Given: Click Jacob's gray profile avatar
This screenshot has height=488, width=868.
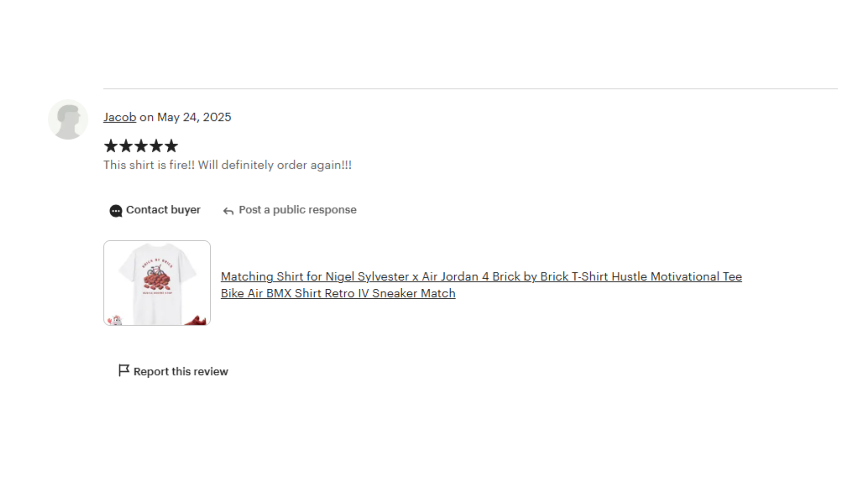Looking at the screenshot, I should 68,119.
